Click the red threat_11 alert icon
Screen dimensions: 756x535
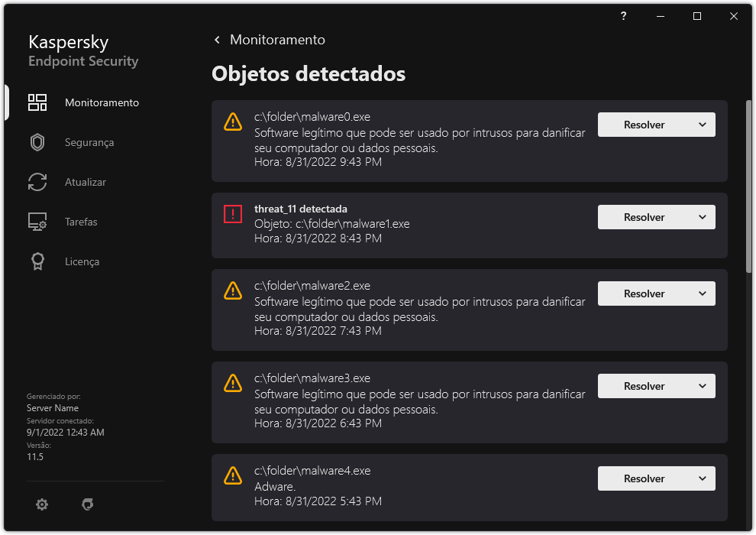coord(232,213)
